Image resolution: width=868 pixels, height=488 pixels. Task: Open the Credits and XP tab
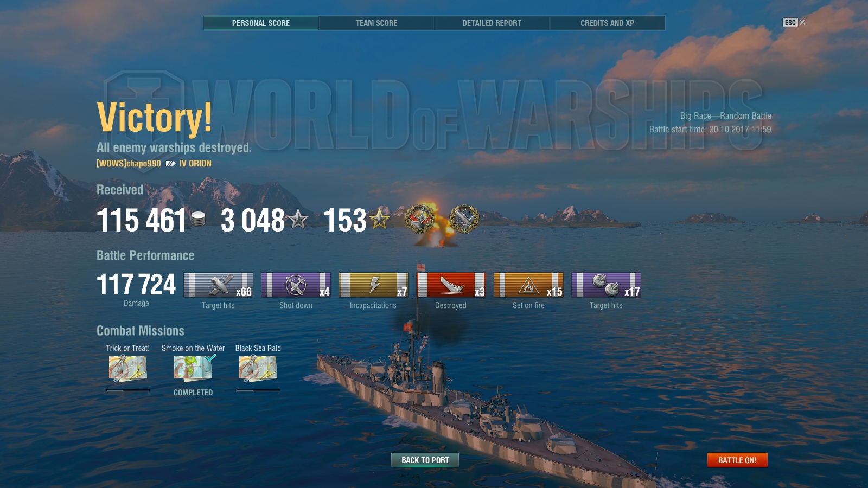point(607,23)
